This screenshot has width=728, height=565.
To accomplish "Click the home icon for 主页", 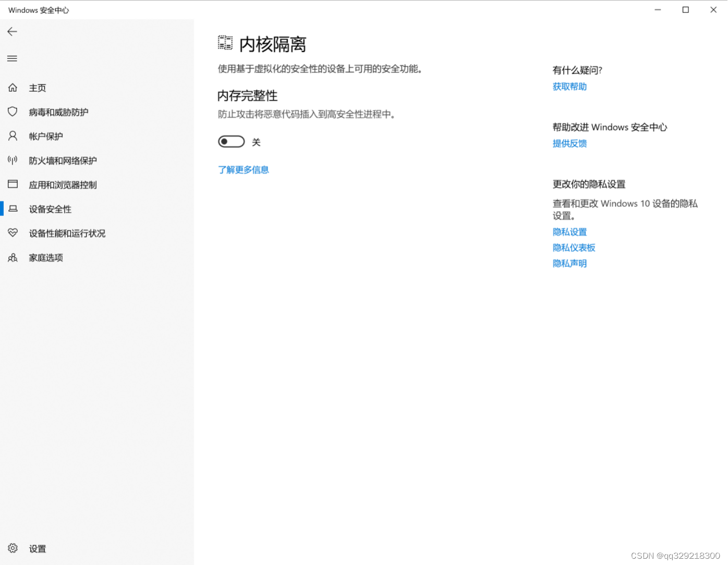I will pos(13,88).
